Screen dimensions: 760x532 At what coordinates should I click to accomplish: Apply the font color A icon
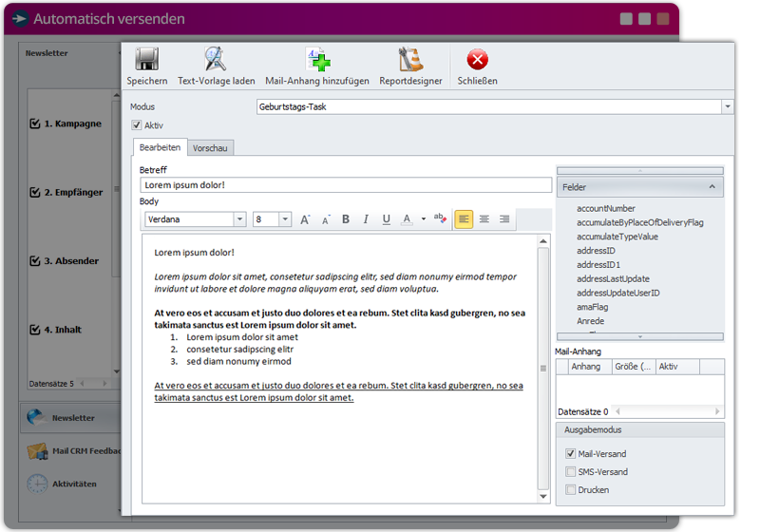408,219
